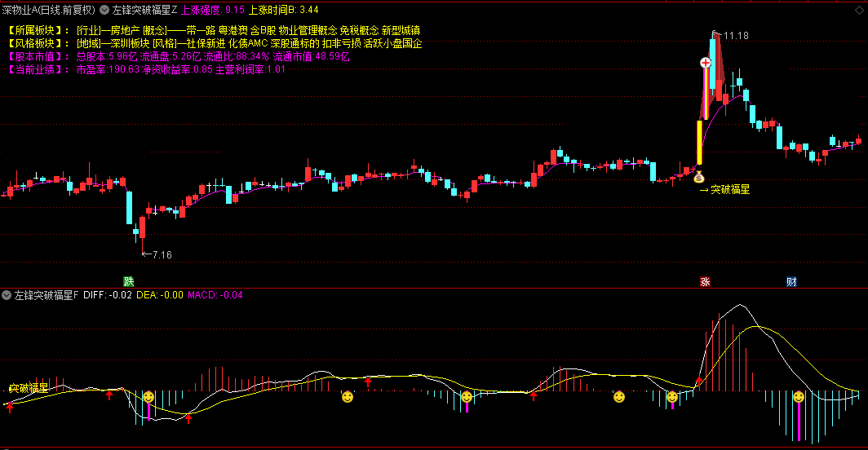
Task: Click the 左锋突破福星Z indicator name
Action: [145, 10]
